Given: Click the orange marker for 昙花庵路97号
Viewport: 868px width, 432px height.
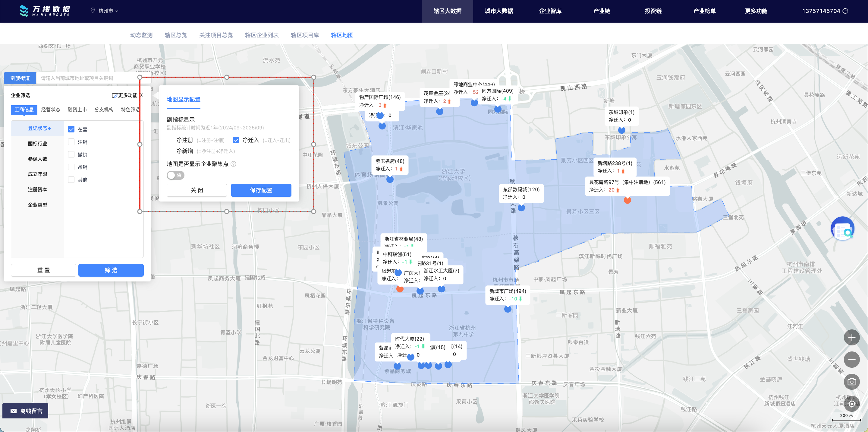Looking at the screenshot, I should click(627, 200).
